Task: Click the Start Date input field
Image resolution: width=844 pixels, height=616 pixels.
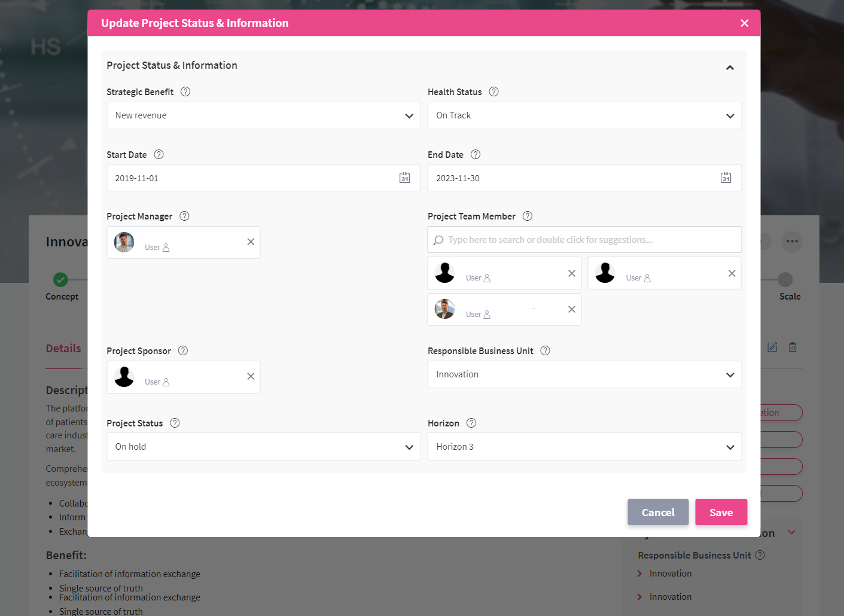Action: click(251, 178)
